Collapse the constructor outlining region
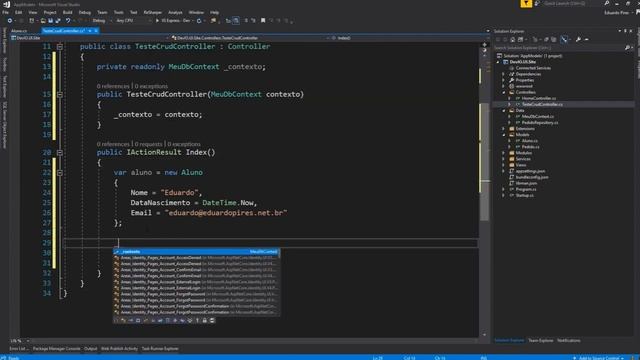 click(60, 95)
